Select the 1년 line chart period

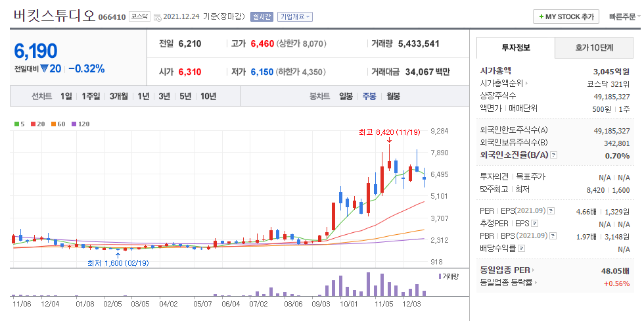tap(143, 97)
